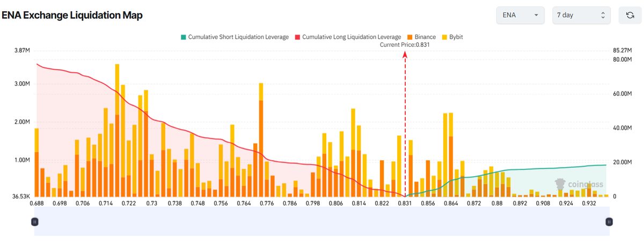
Task: Click the refresh icon button
Action: [x=630, y=15]
